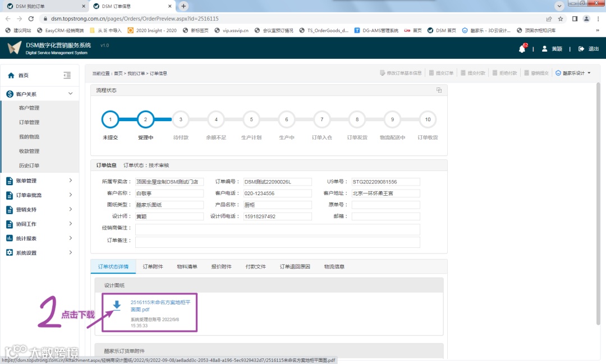
Task: Collapse sidebar with the menu fold icon
Action: (67, 75)
